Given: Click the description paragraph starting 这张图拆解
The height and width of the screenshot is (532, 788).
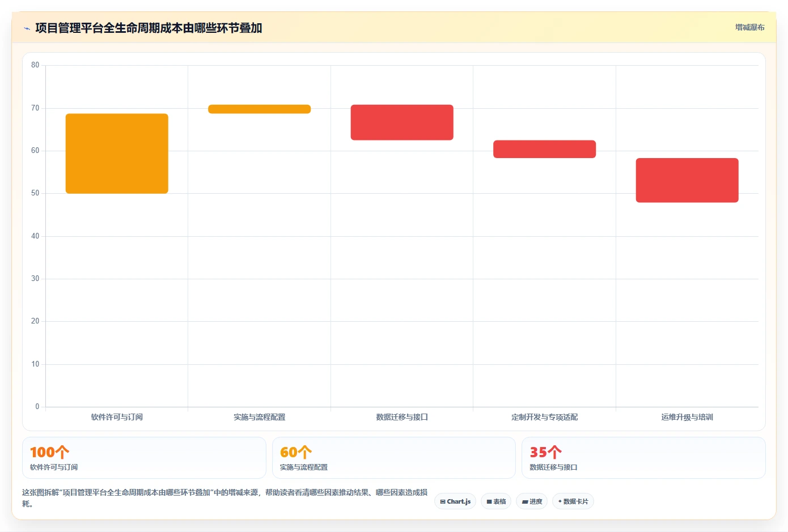Looking at the screenshot, I should pos(225,498).
